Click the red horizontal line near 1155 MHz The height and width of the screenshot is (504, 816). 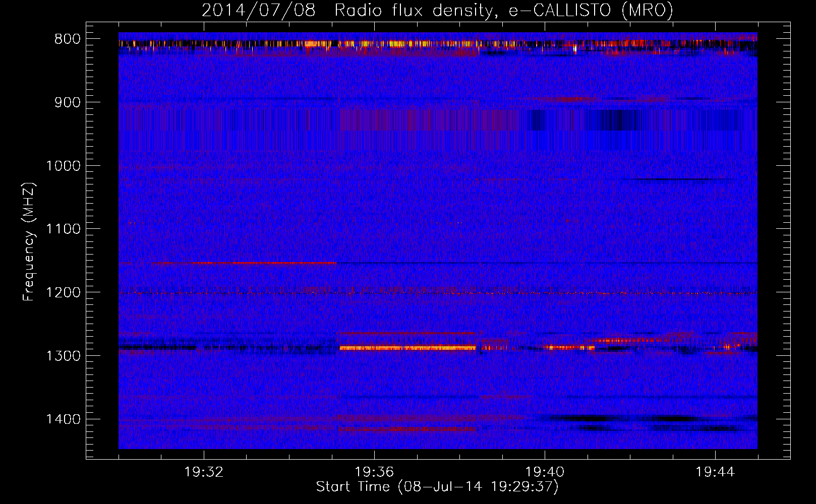pyautogui.click(x=245, y=263)
